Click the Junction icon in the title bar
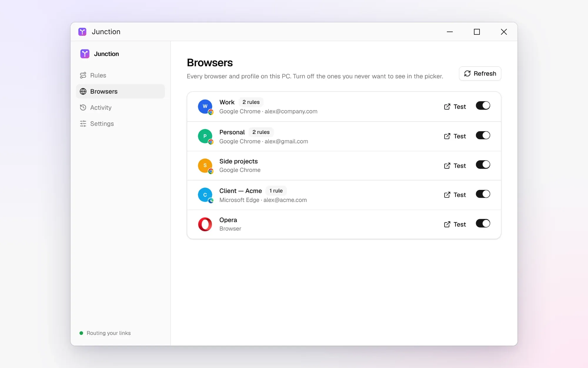This screenshot has height=368, width=588. pyautogui.click(x=82, y=32)
